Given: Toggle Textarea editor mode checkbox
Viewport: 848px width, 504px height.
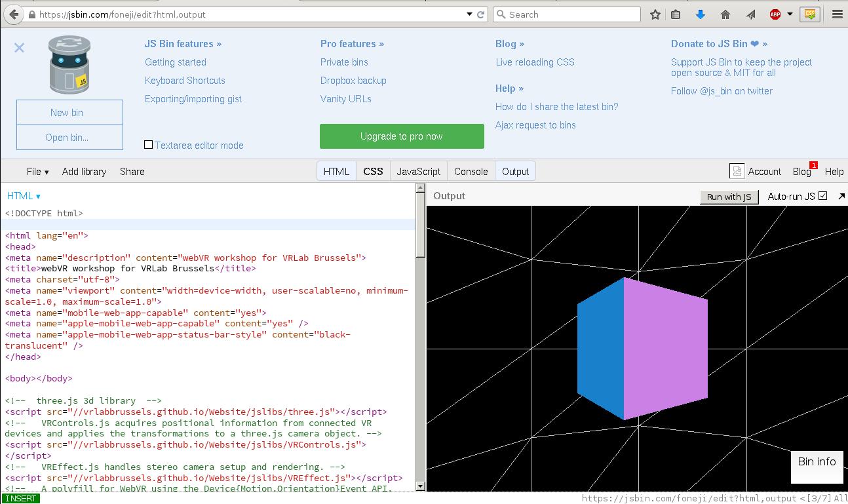Looking at the screenshot, I should [148, 145].
